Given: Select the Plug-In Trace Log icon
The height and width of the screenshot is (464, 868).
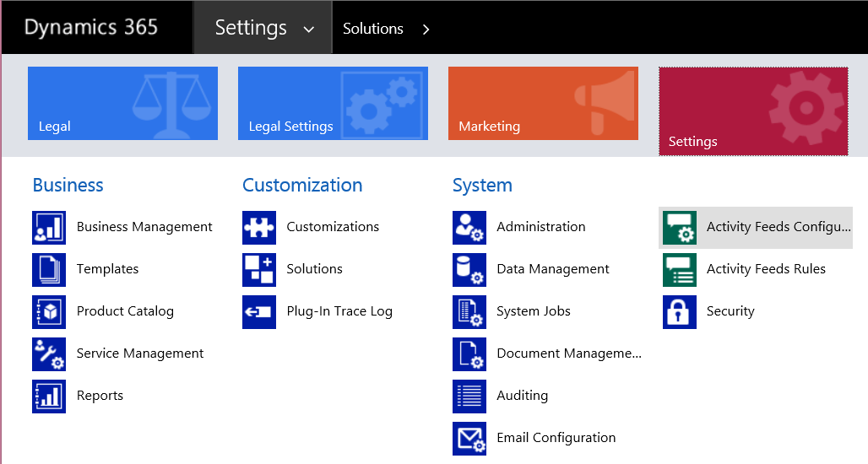Looking at the screenshot, I should [x=259, y=312].
